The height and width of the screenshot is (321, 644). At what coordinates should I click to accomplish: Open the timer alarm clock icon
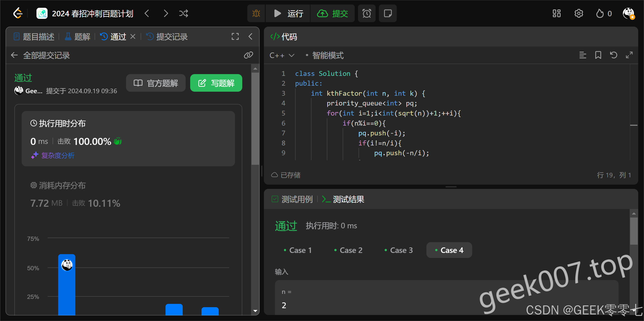367,13
